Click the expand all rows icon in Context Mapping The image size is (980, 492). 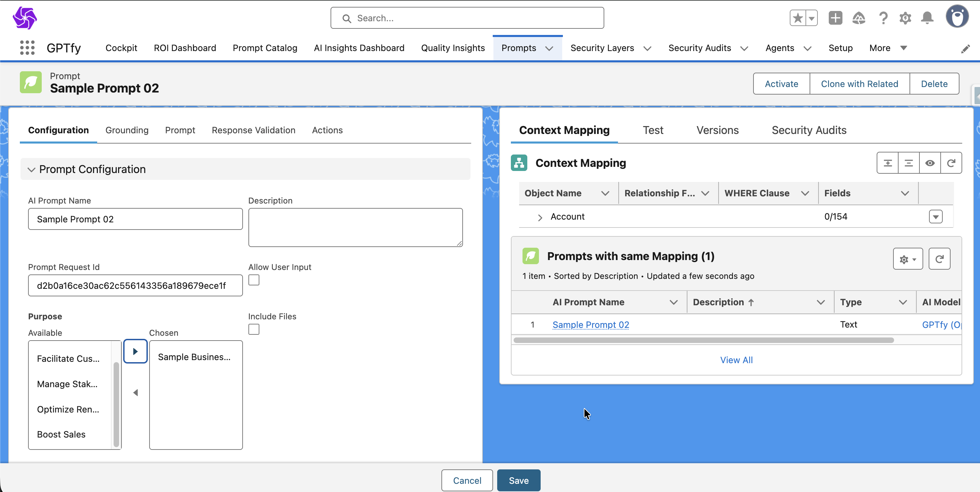click(888, 163)
